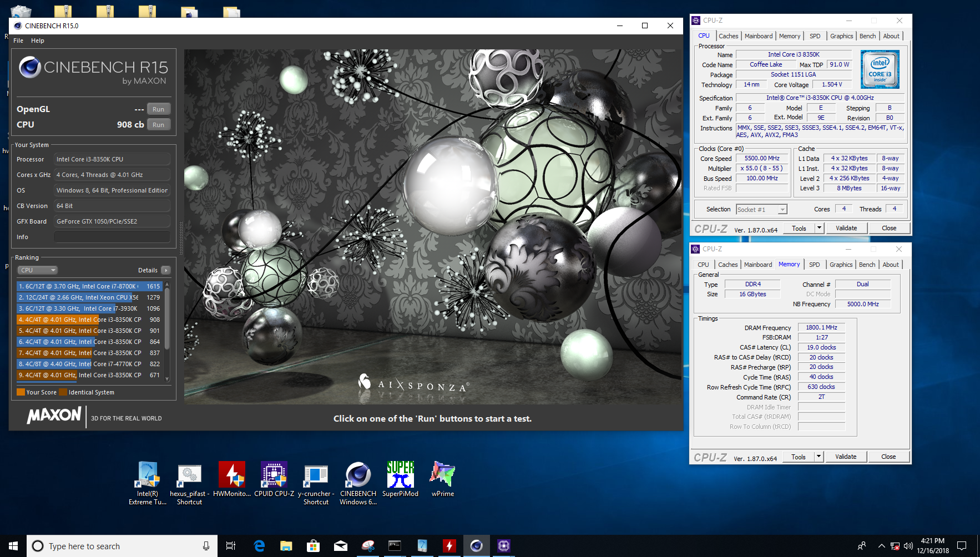Run the CPU benchmark test

click(158, 125)
